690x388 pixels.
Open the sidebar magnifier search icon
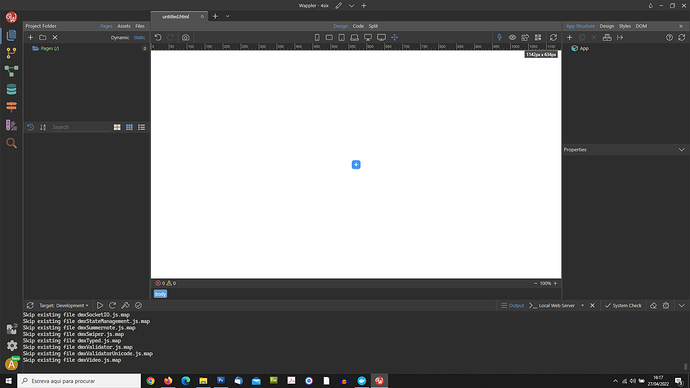click(11, 143)
